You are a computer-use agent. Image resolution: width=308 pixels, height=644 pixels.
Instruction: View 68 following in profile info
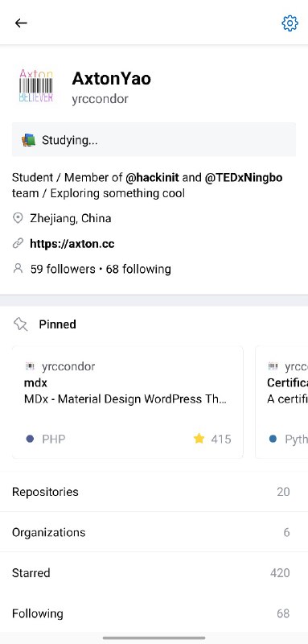pyautogui.click(x=138, y=269)
